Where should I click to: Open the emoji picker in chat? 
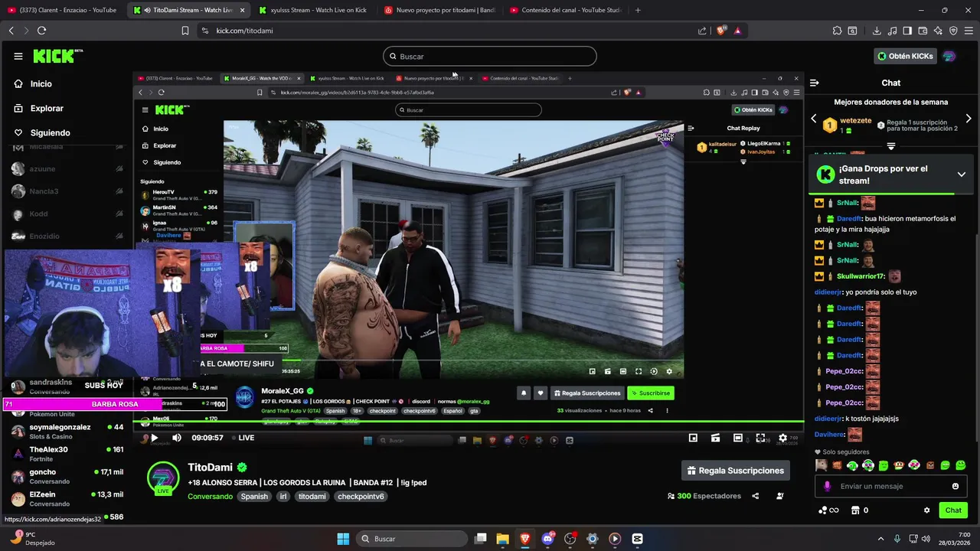[x=955, y=486]
